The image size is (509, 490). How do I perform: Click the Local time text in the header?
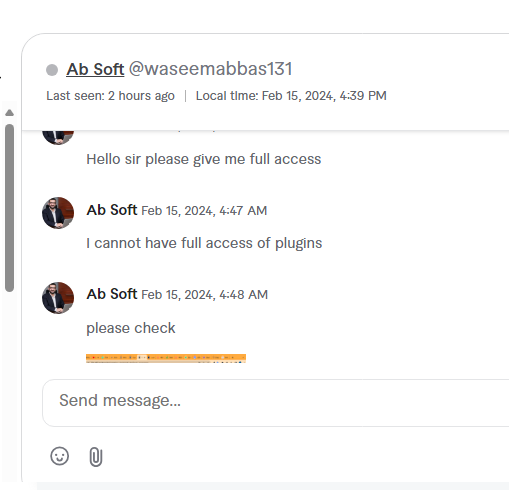(x=291, y=96)
